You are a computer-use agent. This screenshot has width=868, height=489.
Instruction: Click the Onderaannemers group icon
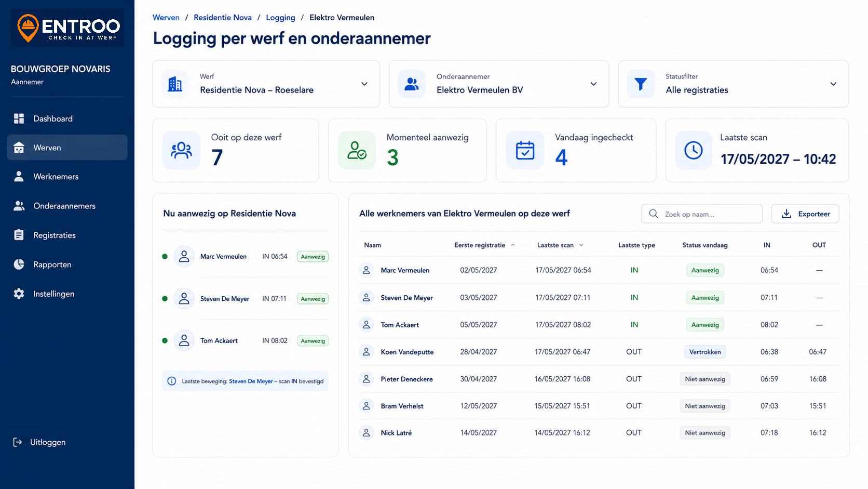pyautogui.click(x=19, y=206)
